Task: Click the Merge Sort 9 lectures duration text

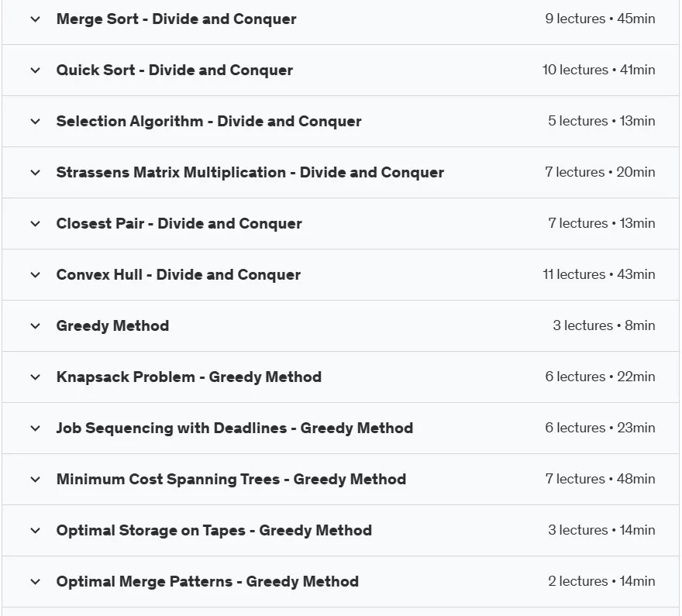Action: [x=600, y=19]
